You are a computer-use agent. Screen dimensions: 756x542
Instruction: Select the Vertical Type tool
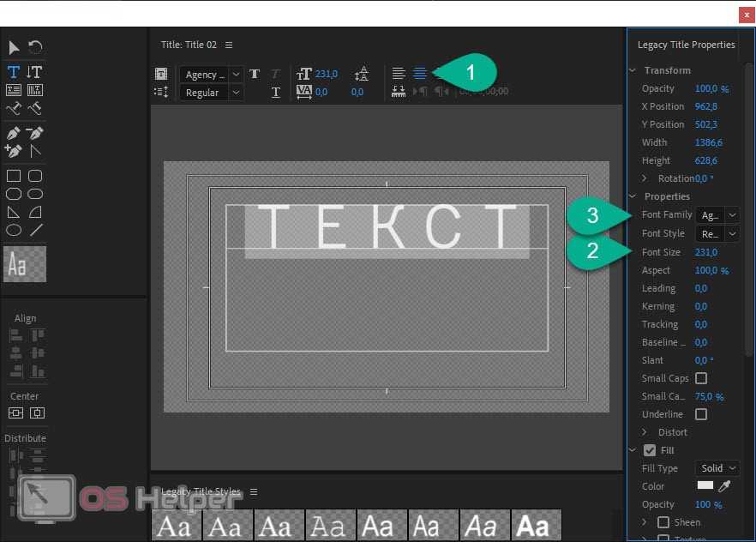coord(35,72)
